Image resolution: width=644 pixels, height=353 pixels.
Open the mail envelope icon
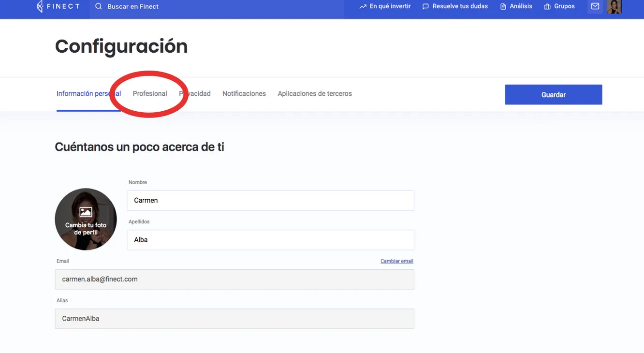[595, 6]
